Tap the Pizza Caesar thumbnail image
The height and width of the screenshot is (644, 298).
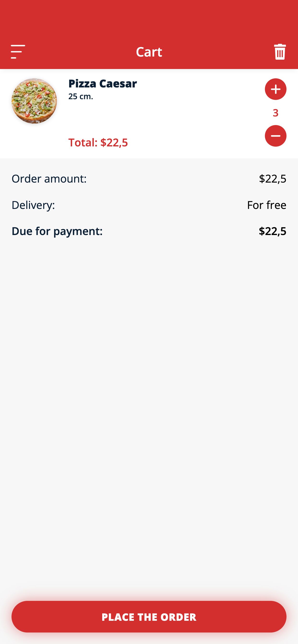coord(34,101)
